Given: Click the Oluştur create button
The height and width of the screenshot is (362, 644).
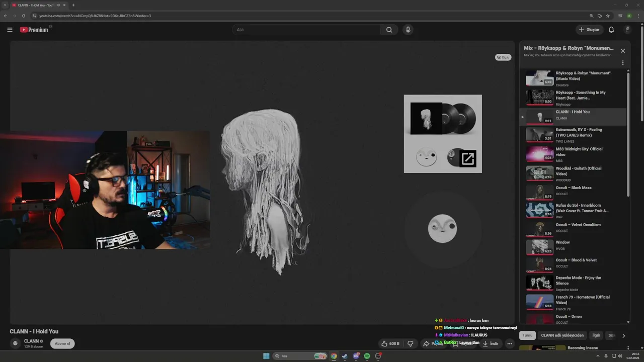Looking at the screenshot, I should (x=589, y=30).
